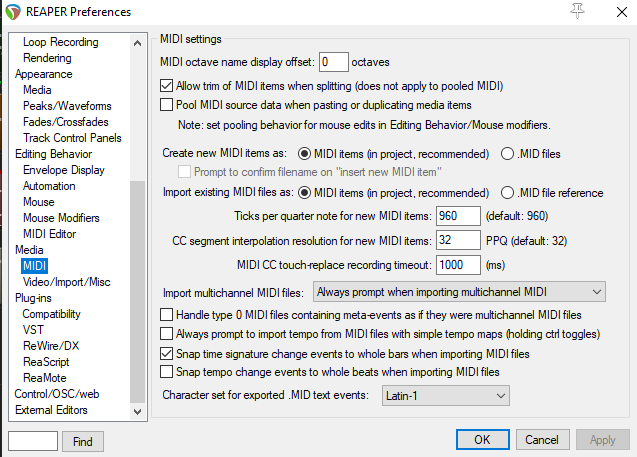This screenshot has height=457, width=637.
Task: Open VST preferences page
Action: (x=33, y=330)
